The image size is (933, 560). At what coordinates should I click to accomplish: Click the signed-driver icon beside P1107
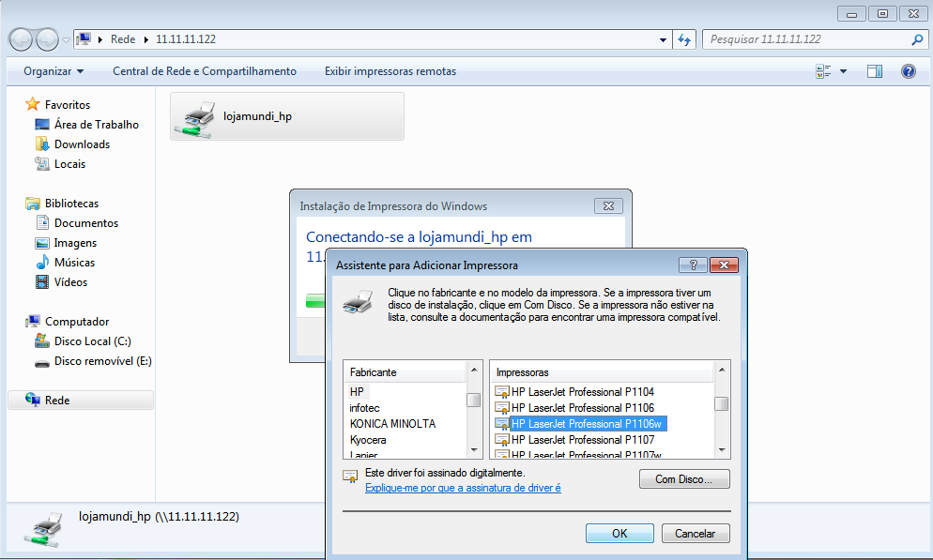tap(502, 441)
